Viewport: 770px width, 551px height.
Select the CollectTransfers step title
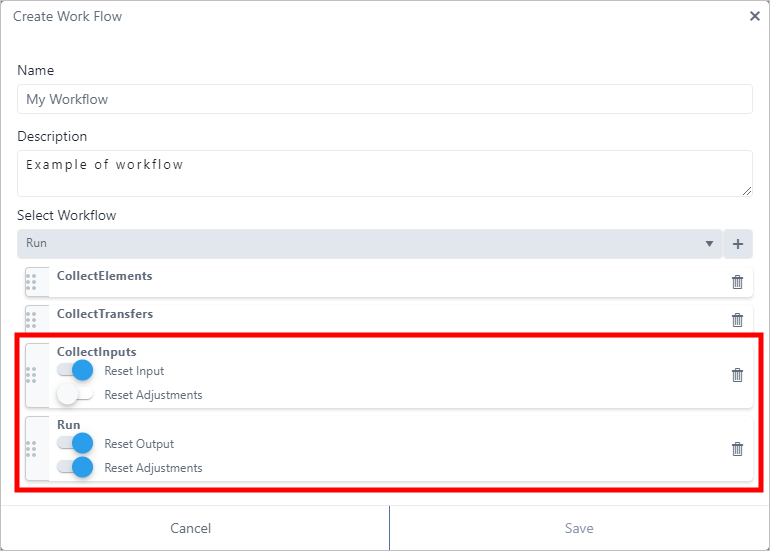[105, 314]
